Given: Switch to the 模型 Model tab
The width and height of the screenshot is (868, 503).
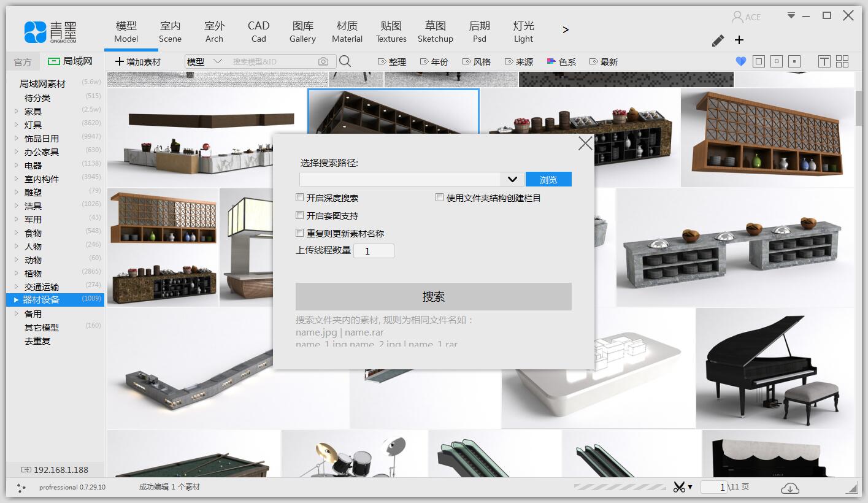Looking at the screenshot, I should coord(126,31).
